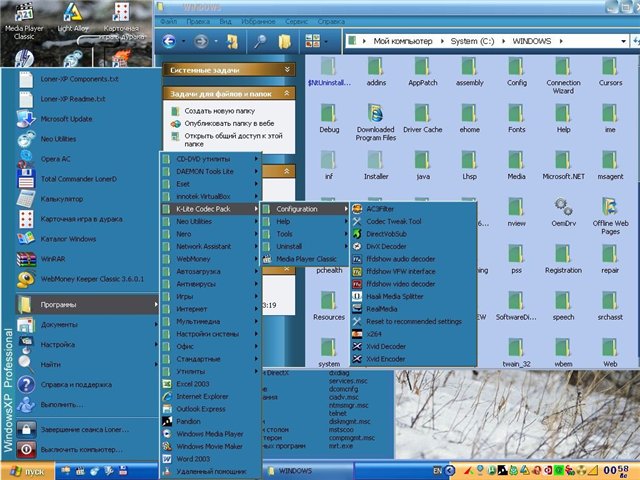Click Reset to recommended settings

pos(413,322)
